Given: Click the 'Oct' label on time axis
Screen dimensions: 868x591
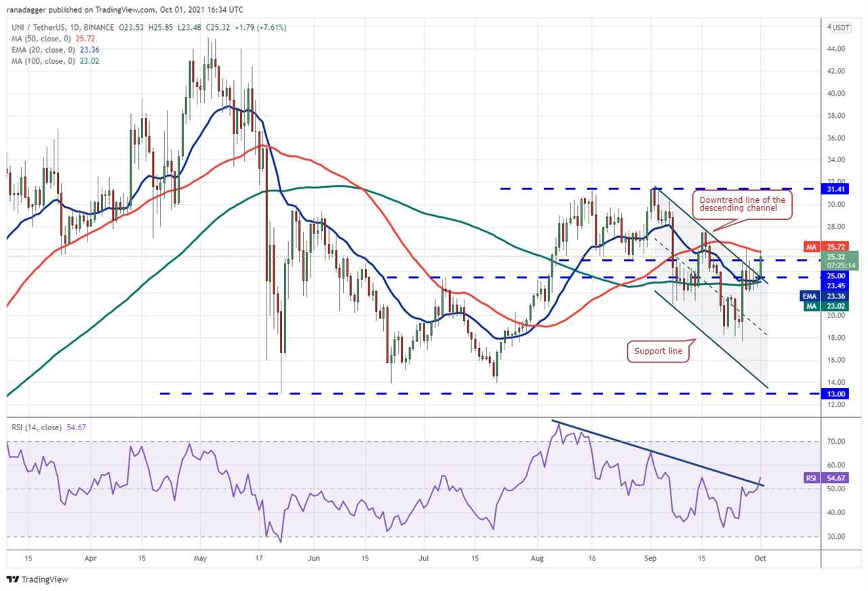Looking at the screenshot, I should pos(760,558).
